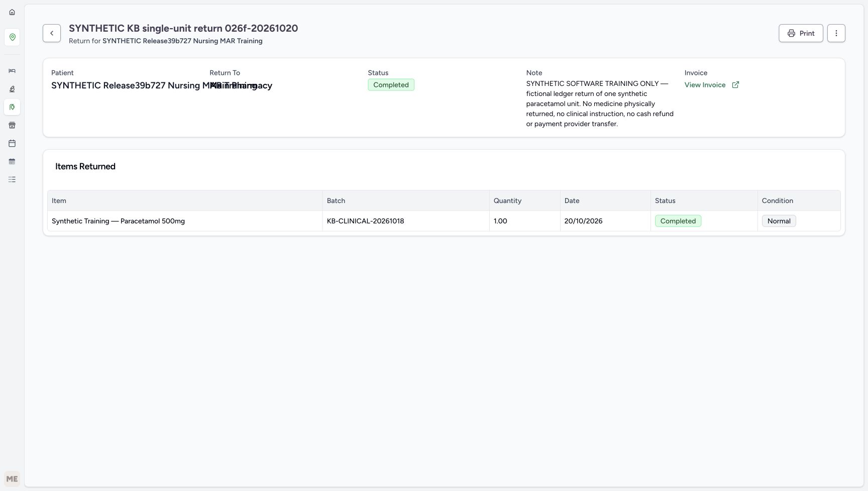Open the list sidebar icon

pyautogui.click(x=12, y=179)
